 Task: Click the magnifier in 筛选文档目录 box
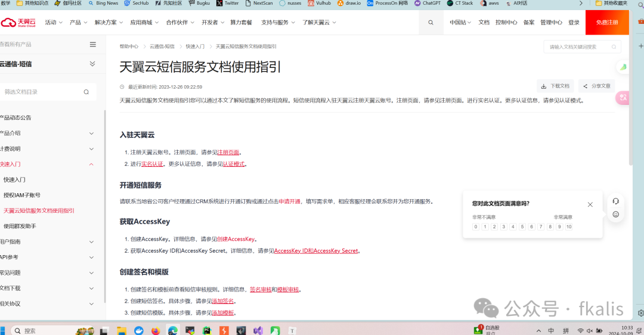pyautogui.click(x=86, y=92)
